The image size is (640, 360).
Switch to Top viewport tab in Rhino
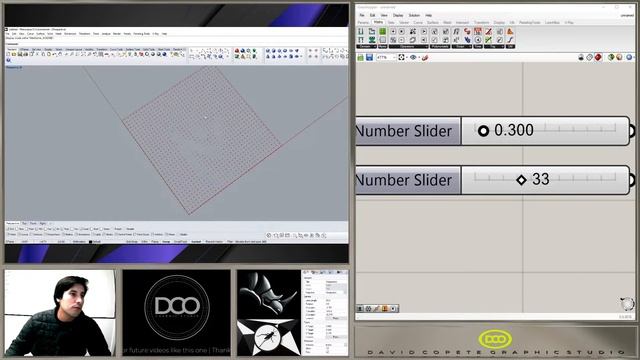24,223
